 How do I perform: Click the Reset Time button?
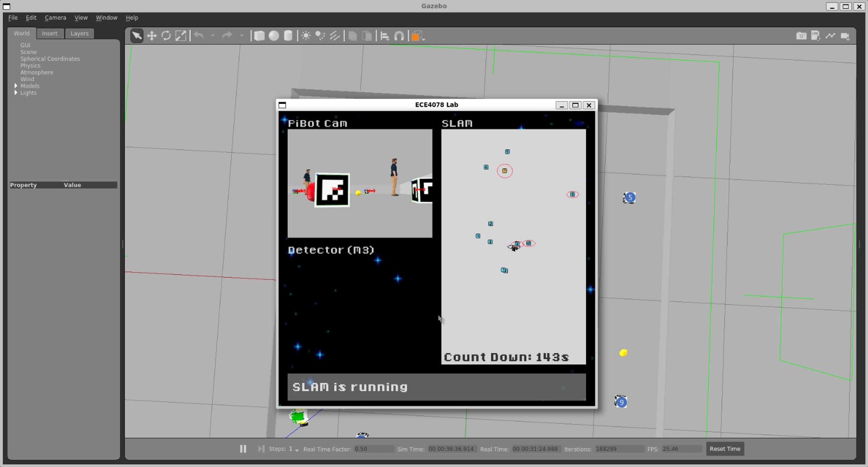coord(725,449)
